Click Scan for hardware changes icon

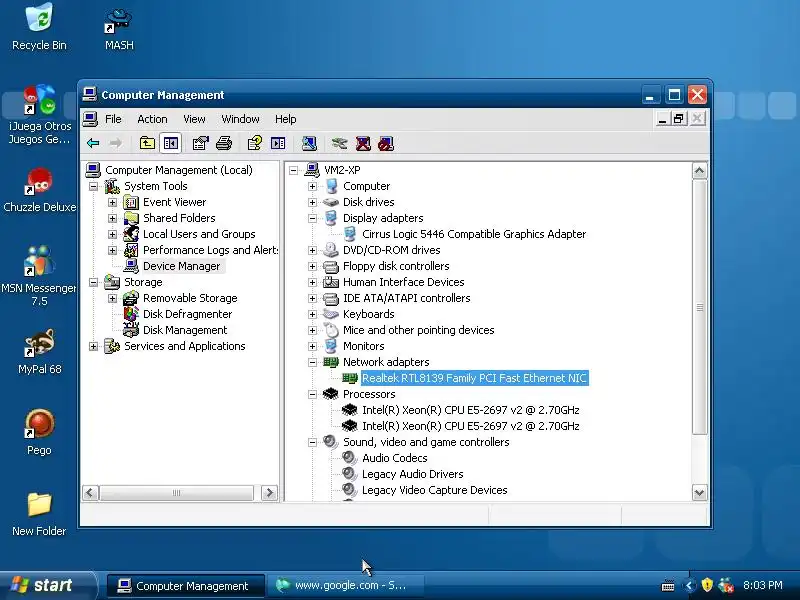tap(309, 143)
